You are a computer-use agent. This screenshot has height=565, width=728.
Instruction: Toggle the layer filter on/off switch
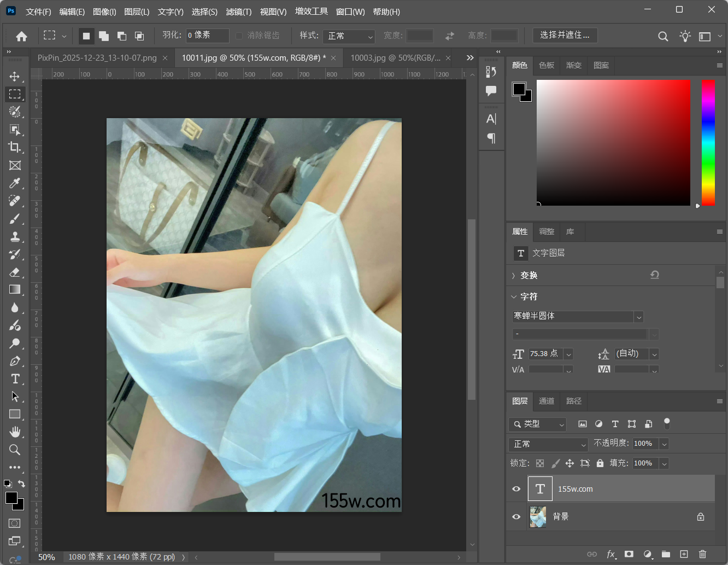click(666, 423)
